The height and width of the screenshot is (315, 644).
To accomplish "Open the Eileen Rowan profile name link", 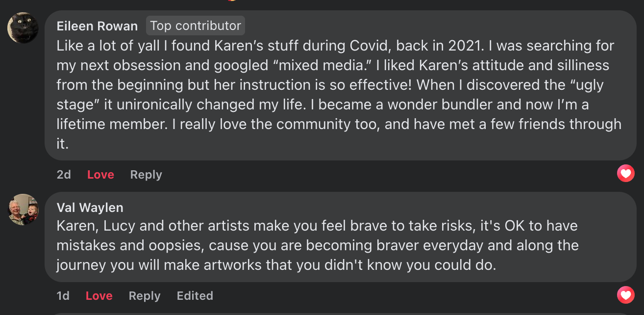I will pyautogui.click(x=97, y=26).
